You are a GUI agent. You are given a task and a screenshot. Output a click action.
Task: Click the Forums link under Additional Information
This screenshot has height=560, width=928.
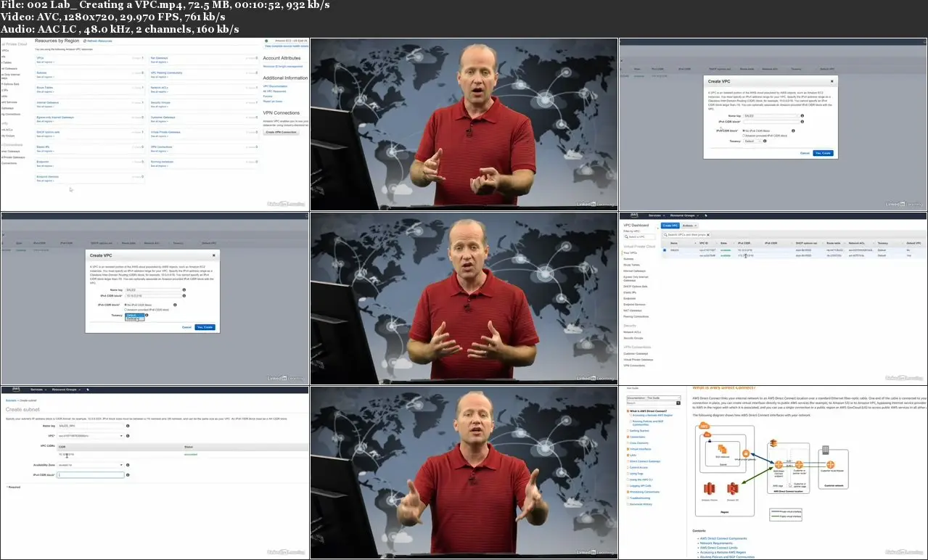268,96
